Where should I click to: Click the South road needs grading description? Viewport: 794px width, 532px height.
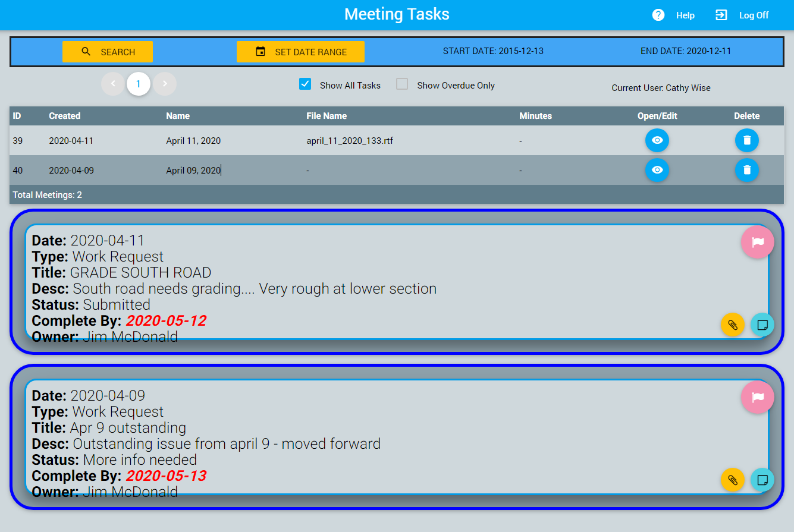tap(255, 289)
